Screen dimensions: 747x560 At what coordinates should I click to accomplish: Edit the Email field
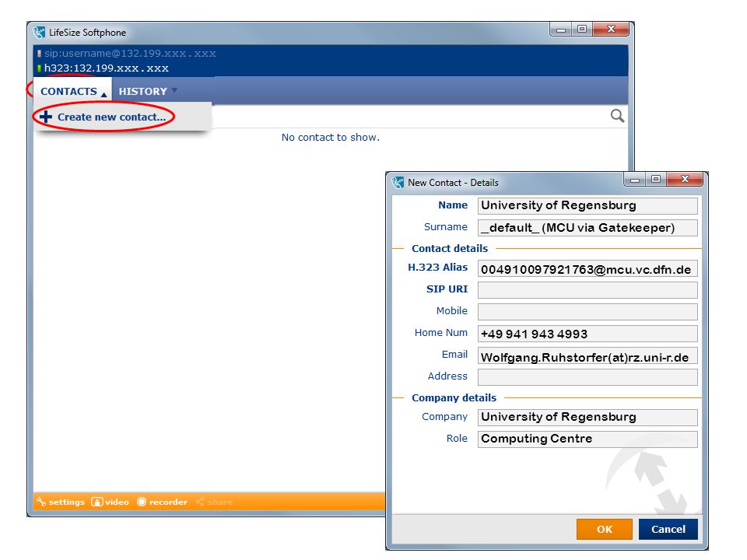pos(587,355)
